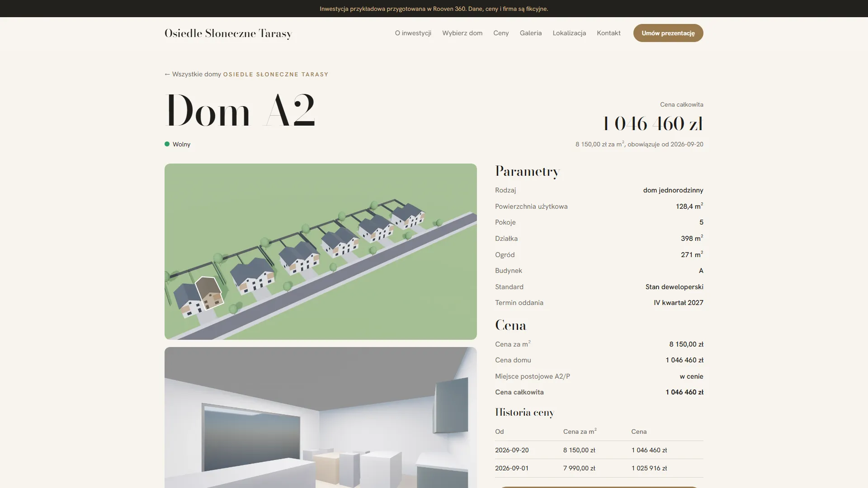Image resolution: width=868 pixels, height=488 pixels.
Task: Click the Budynek value A
Action: [701, 271]
